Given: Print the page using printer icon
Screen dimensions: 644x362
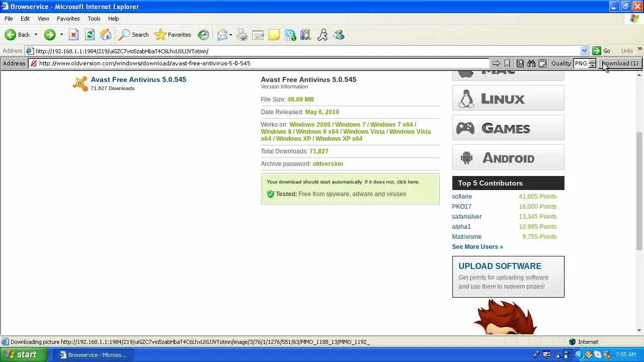Looking at the screenshot, I should click(242, 35).
